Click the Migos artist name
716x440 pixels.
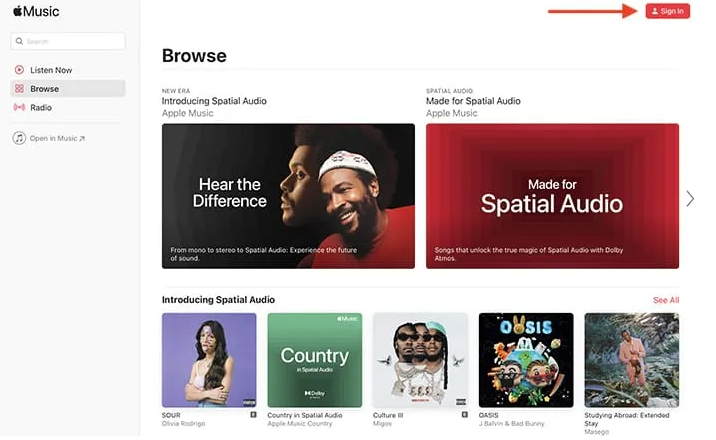point(382,424)
